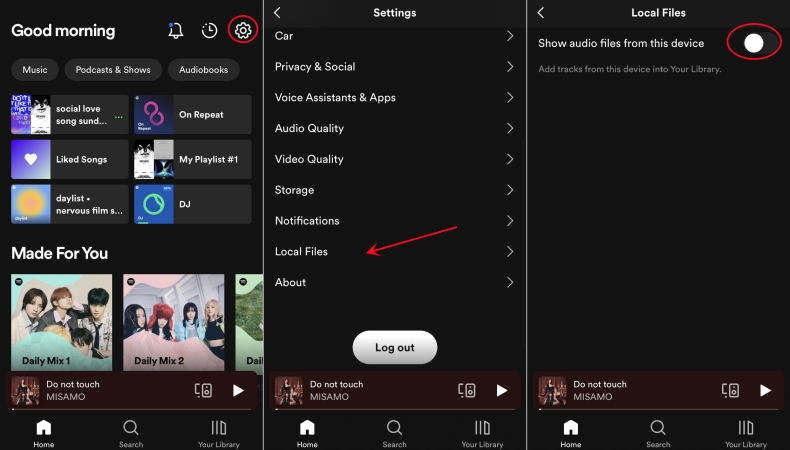This screenshot has width=790, height=450.
Task: Open About settings entry
Action: point(394,282)
